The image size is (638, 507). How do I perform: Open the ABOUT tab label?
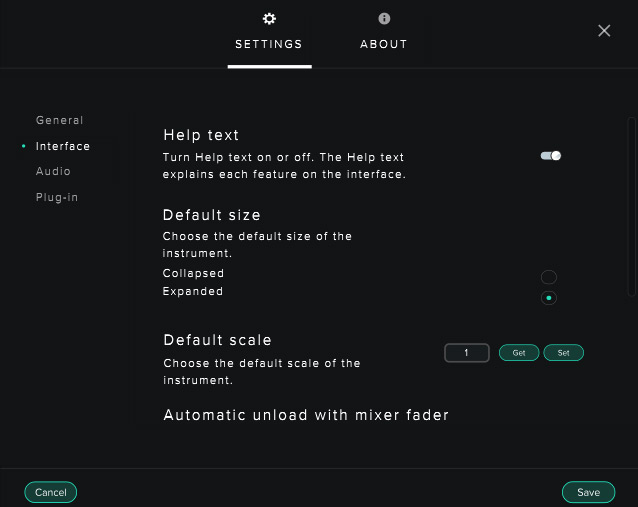pos(384,44)
